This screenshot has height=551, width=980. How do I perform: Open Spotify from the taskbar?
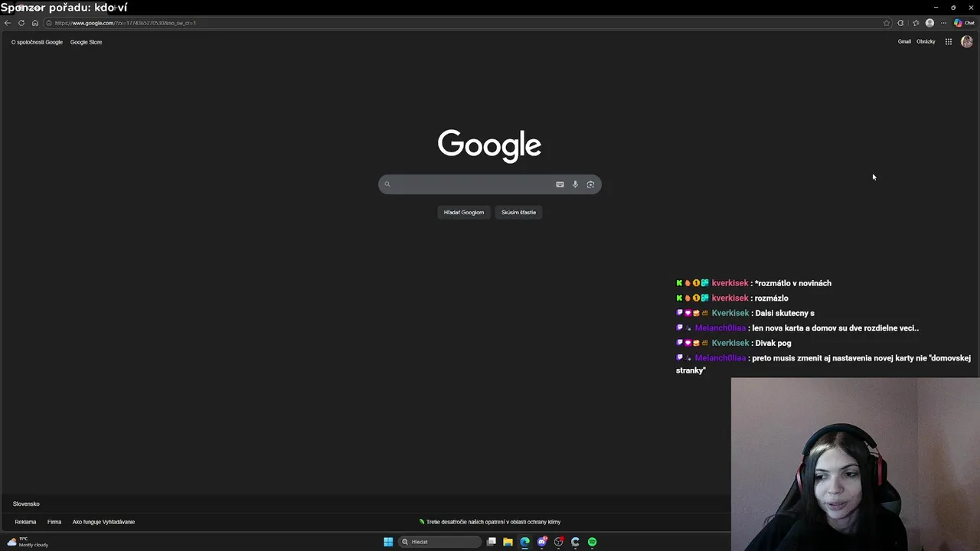point(592,542)
